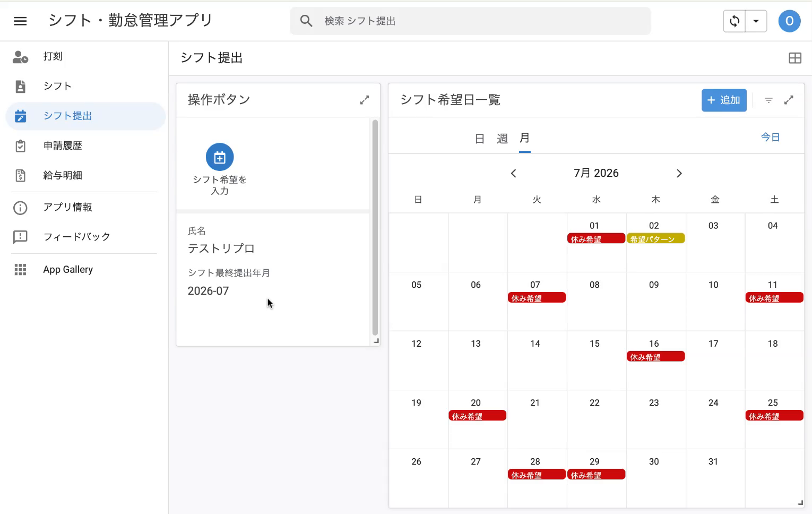Image resolution: width=812 pixels, height=514 pixels.
Task: Click the sync refresh icon
Action: (x=735, y=21)
